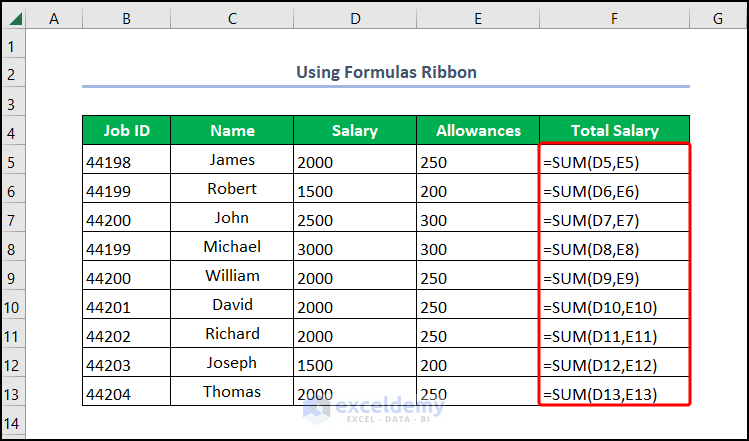
Task: Select column F header
Action: (614, 17)
